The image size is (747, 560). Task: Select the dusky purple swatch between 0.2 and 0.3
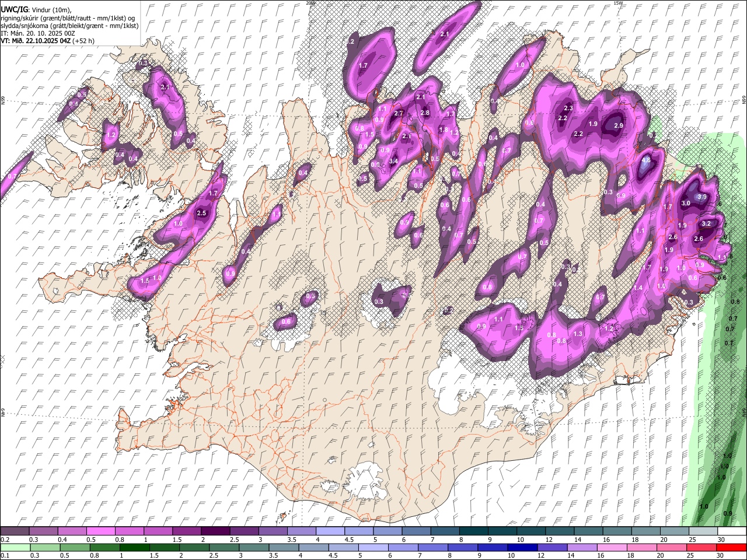(16, 531)
